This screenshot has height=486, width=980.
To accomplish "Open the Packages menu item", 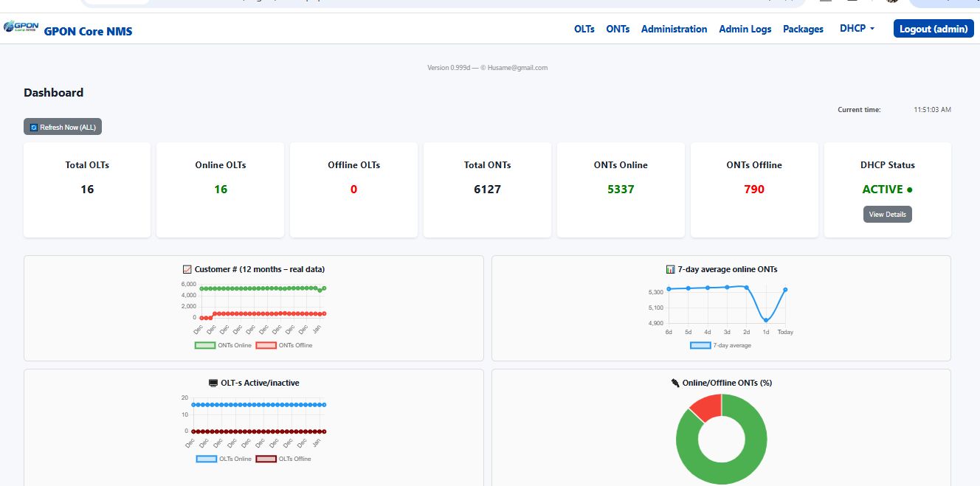I will 803,29.
